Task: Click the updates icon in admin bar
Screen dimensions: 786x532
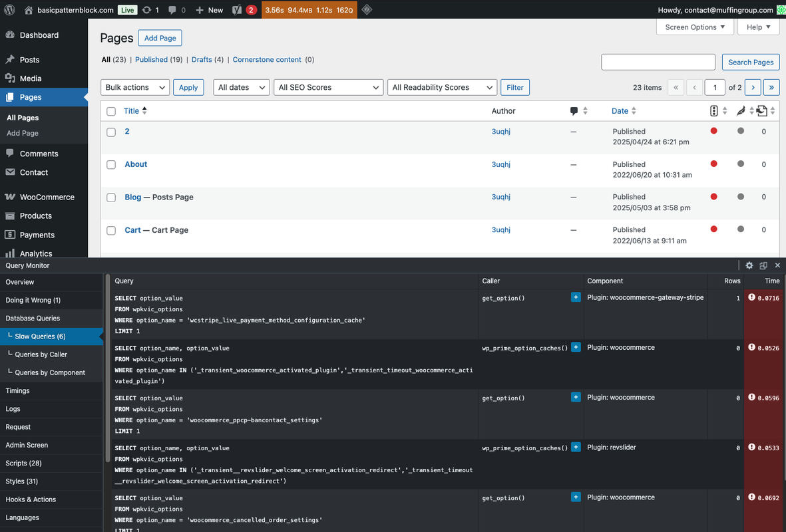Action: click(x=147, y=10)
